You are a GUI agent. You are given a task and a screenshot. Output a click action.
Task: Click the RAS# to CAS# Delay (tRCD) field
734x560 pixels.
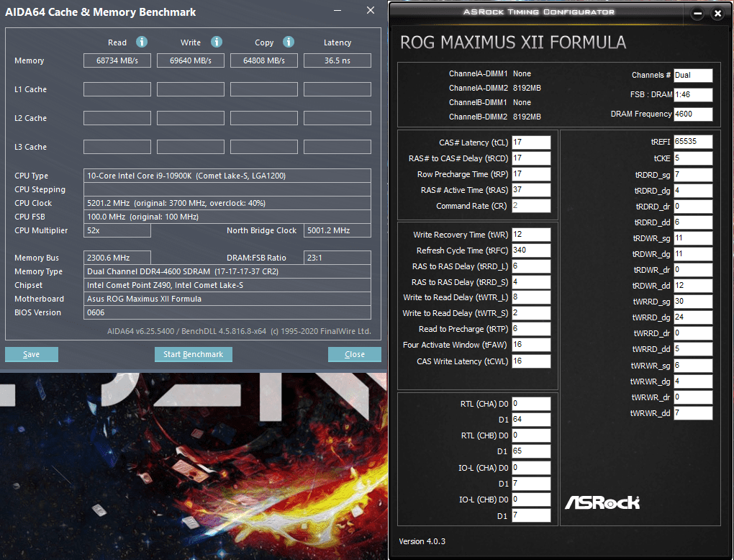[x=531, y=158]
